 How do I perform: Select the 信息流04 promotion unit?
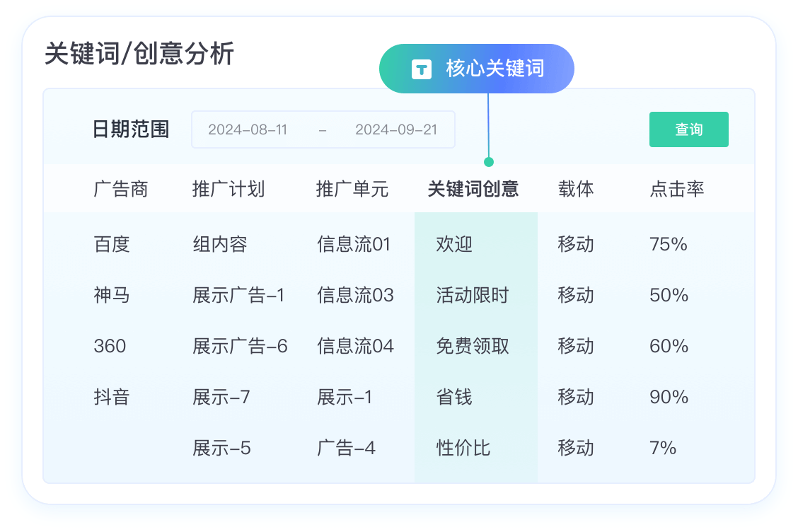(355, 346)
